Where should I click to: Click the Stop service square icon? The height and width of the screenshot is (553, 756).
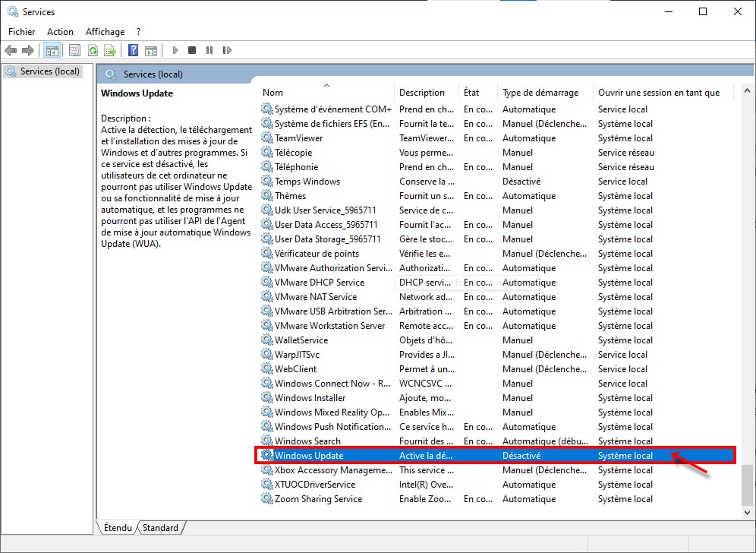click(192, 50)
